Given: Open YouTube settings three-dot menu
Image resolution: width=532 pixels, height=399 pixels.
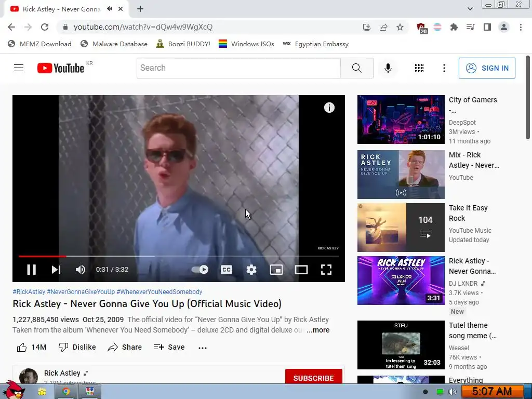Looking at the screenshot, I should pos(444,68).
